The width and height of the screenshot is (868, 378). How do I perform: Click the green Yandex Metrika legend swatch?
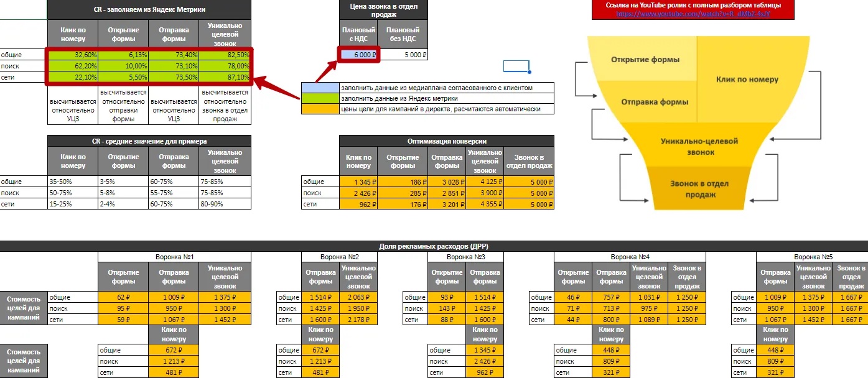tap(320, 98)
